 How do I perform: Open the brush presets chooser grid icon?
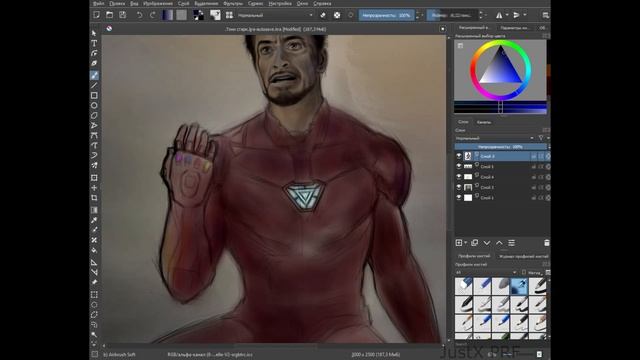click(229, 15)
